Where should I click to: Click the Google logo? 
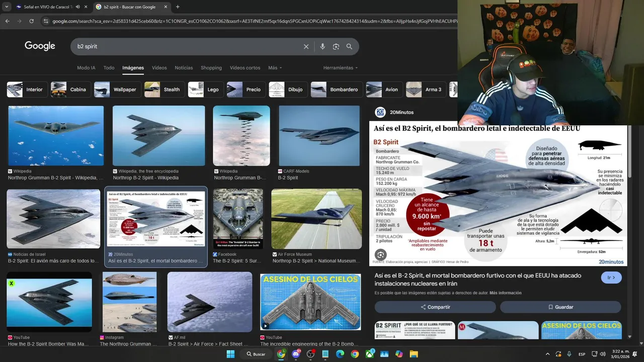pyautogui.click(x=40, y=46)
